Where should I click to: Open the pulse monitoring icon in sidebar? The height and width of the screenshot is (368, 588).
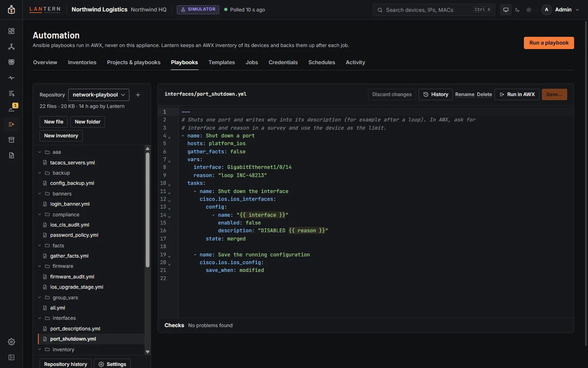(11, 78)
